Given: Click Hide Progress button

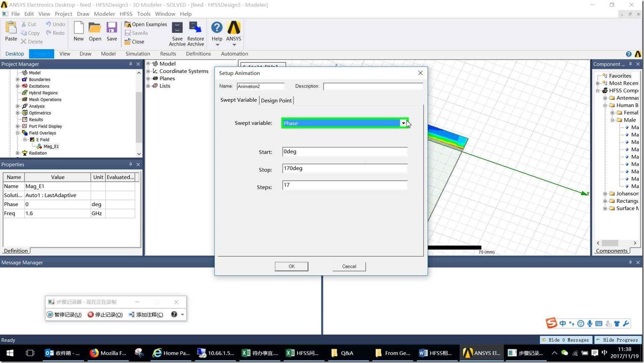Looking at the screenshot, I should [x=618, y=340].
